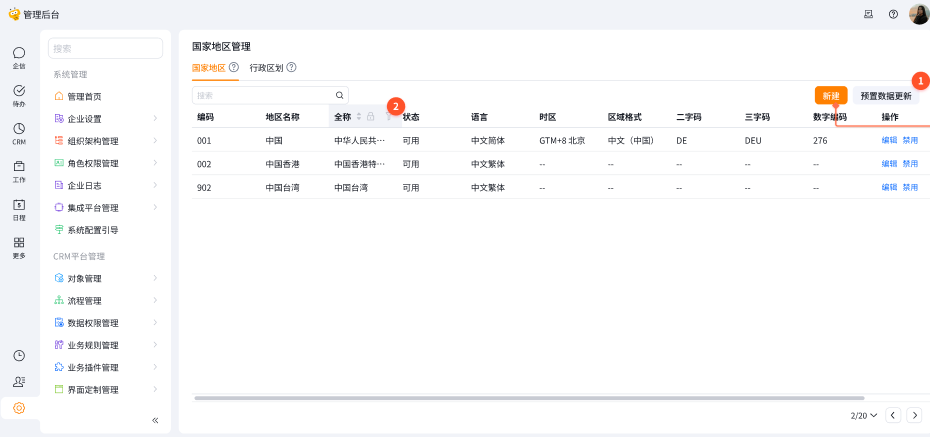
Task: Collapse the sidebar with double-chevron icon
Action: coord(155,420)
